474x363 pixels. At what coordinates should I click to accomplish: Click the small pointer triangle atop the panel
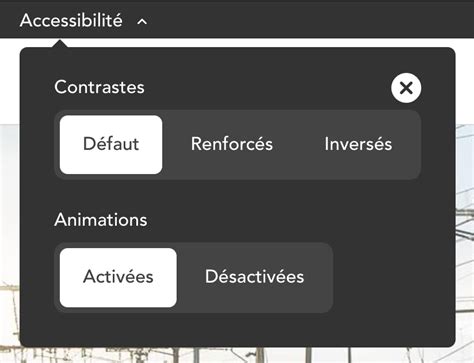tap(60, 44)
